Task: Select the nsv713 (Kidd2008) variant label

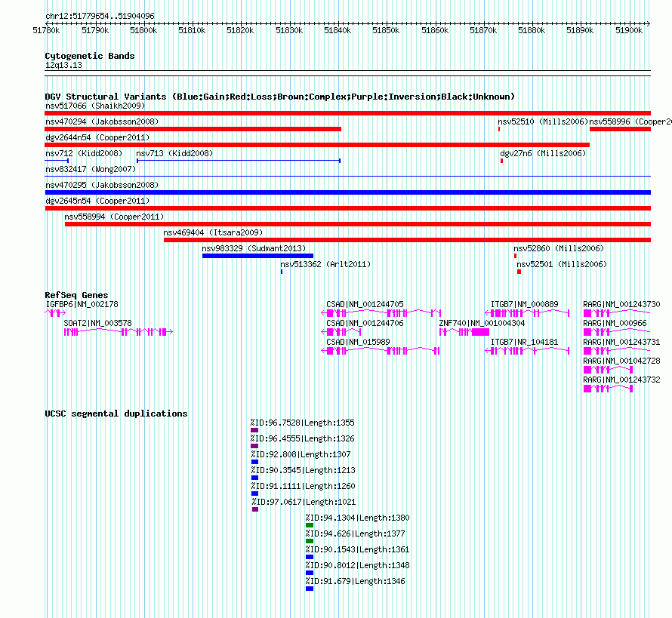Action: click(x=174, y=153)
